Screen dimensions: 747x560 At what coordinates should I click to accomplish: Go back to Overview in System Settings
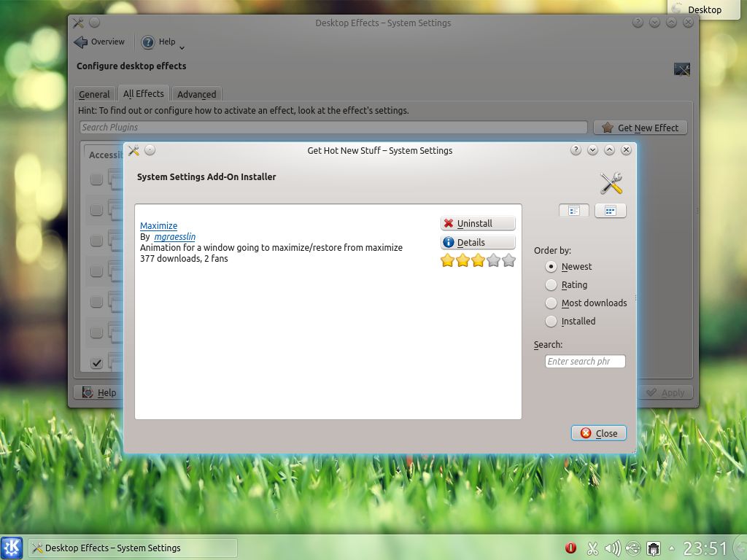[x=99, y=42]
